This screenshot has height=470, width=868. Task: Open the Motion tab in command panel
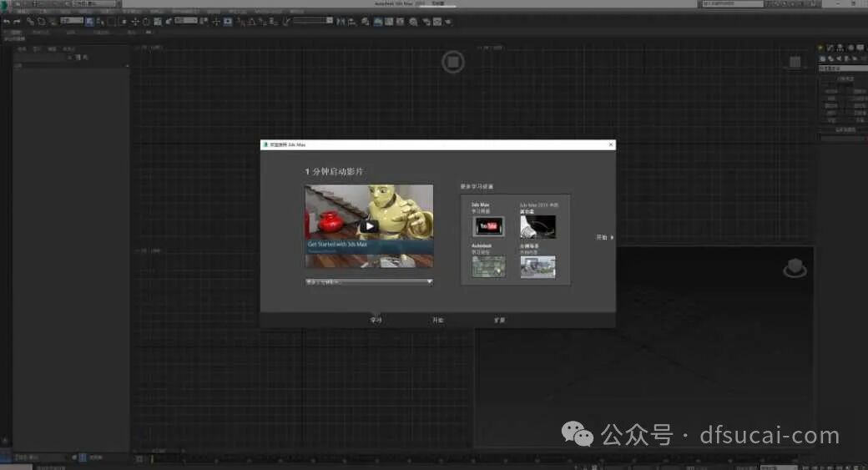click(850, 48)
